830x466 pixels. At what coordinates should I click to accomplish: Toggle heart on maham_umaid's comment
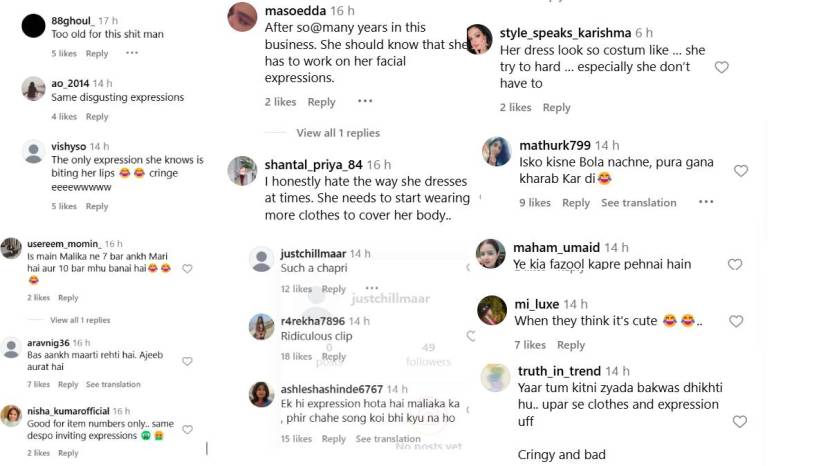click(735, 265)
